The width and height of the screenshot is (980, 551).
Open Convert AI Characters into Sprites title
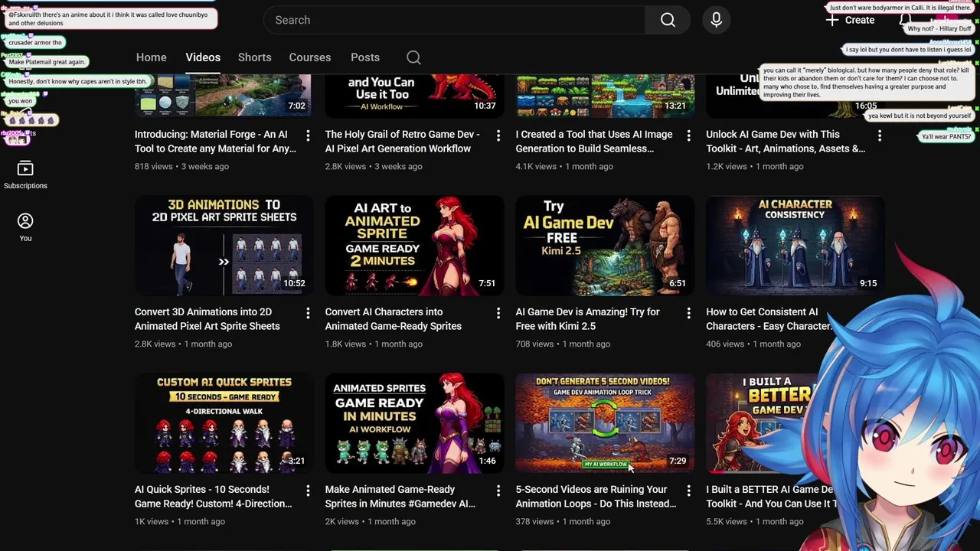(394, 319)
